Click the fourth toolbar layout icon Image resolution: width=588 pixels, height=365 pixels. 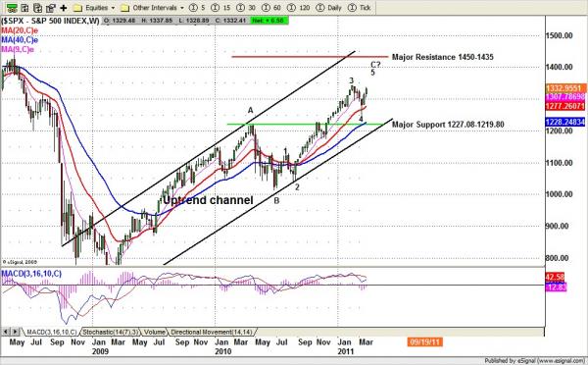point(50,8)
